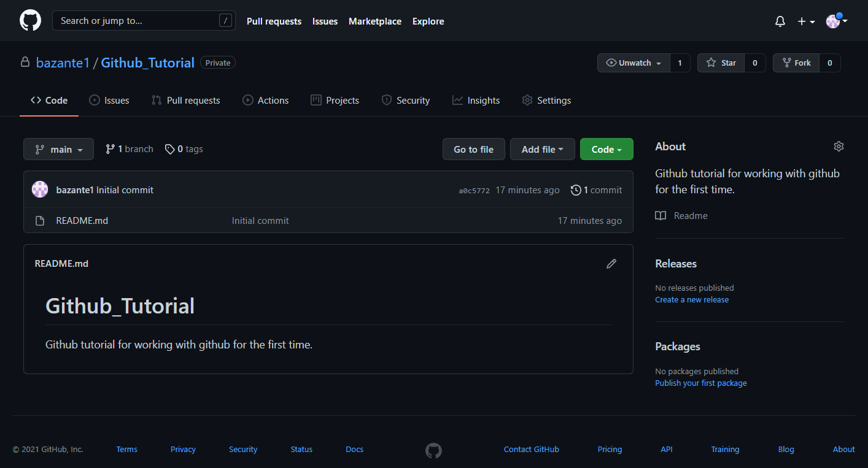
Task: Open the Marketplace menu item
Action: pos(375,21)
